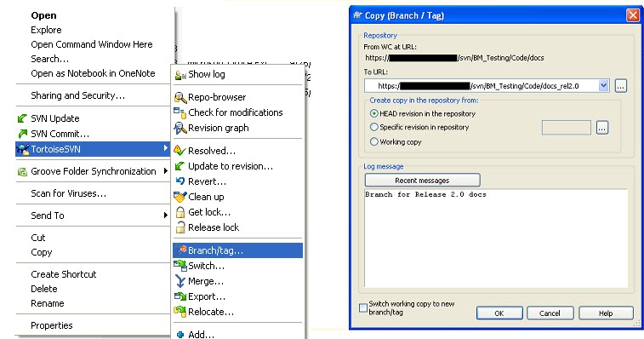644x339 pixels.
Task: Select Create Shortcut menu entry
Action: (63, 274)
